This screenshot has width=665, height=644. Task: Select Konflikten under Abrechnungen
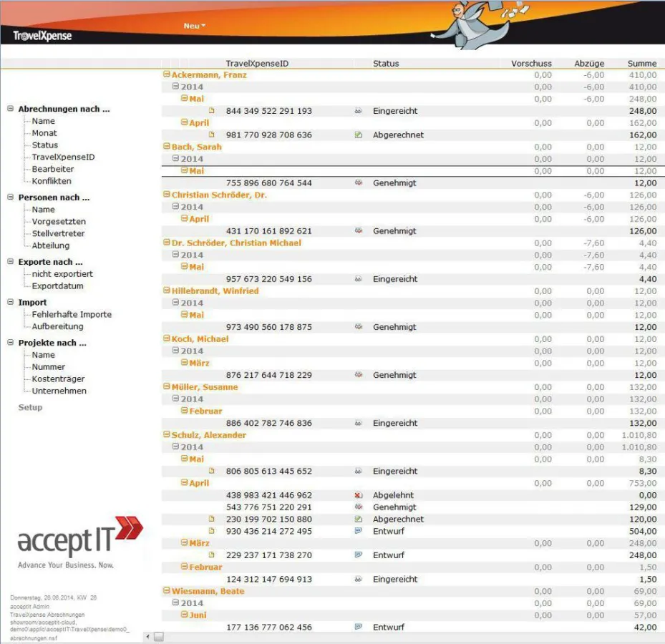tap(52, 181)
